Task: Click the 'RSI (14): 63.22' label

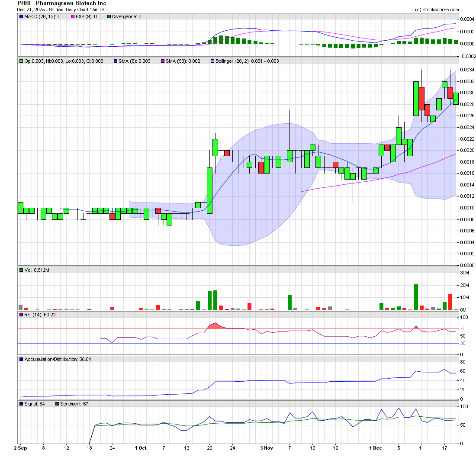Action: pos(40,315)
